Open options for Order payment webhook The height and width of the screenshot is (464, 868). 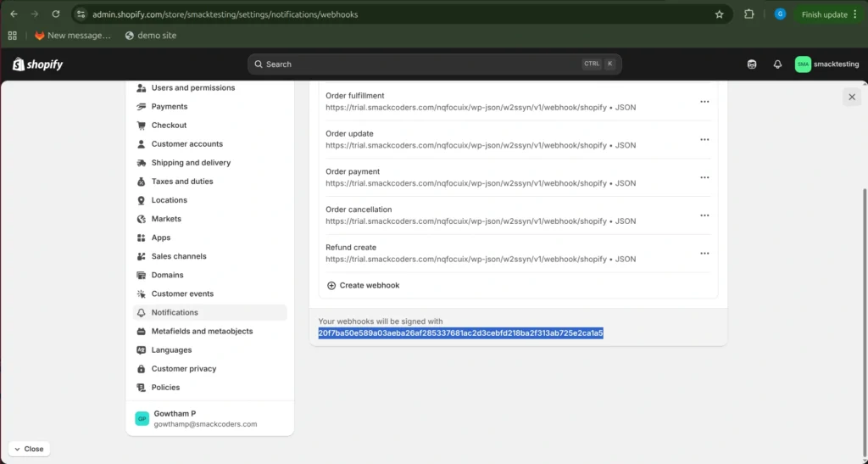[x=704, y=178]
